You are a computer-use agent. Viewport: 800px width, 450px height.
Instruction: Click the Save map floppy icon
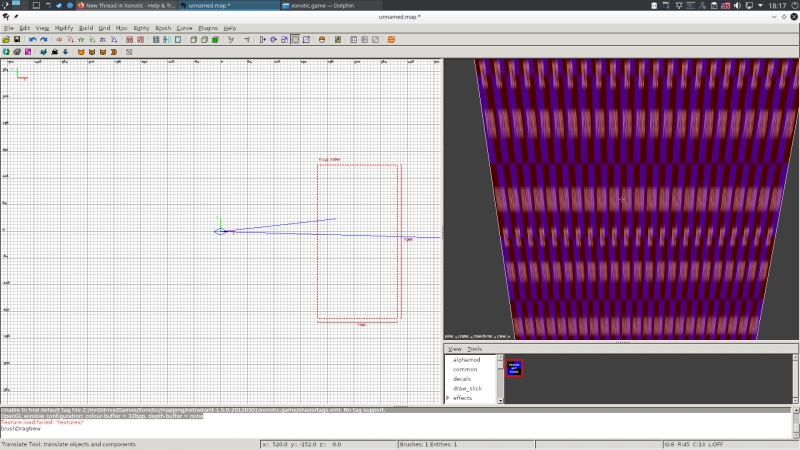point(17,40)
